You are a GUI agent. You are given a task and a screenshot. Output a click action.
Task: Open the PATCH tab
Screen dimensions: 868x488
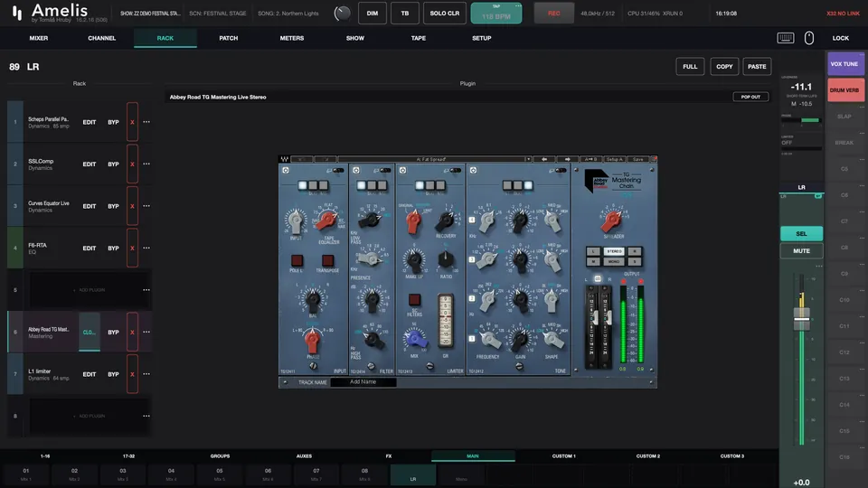tap(228, 38)
